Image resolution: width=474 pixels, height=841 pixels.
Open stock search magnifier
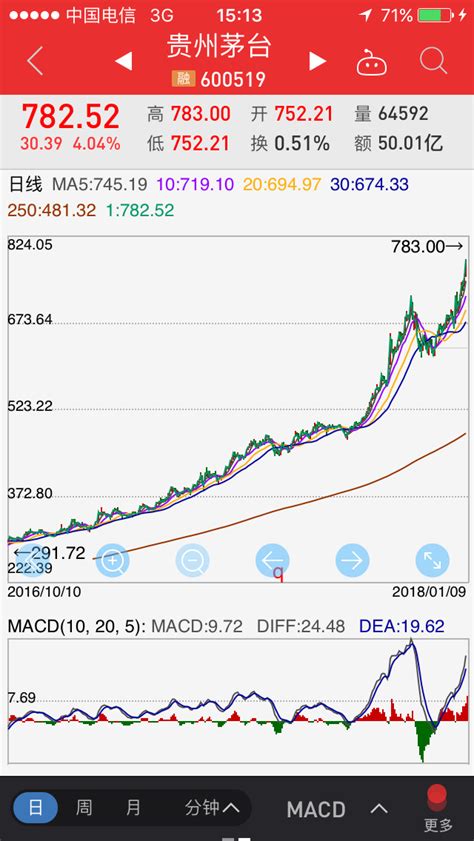tap(433, 61)
